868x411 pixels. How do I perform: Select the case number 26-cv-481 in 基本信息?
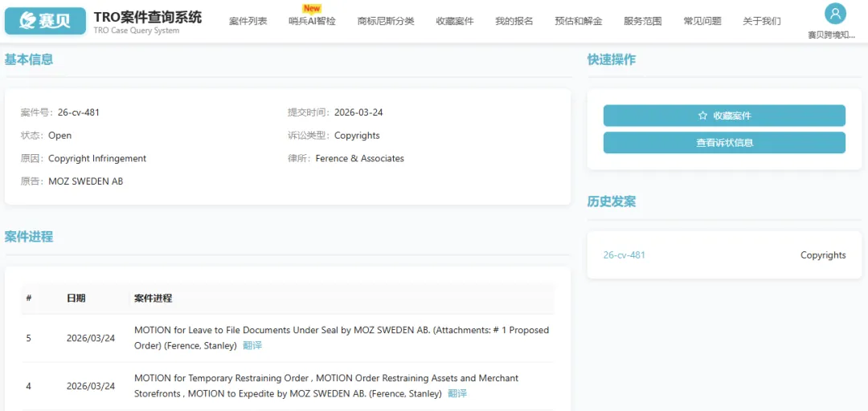tap(79, 112)
